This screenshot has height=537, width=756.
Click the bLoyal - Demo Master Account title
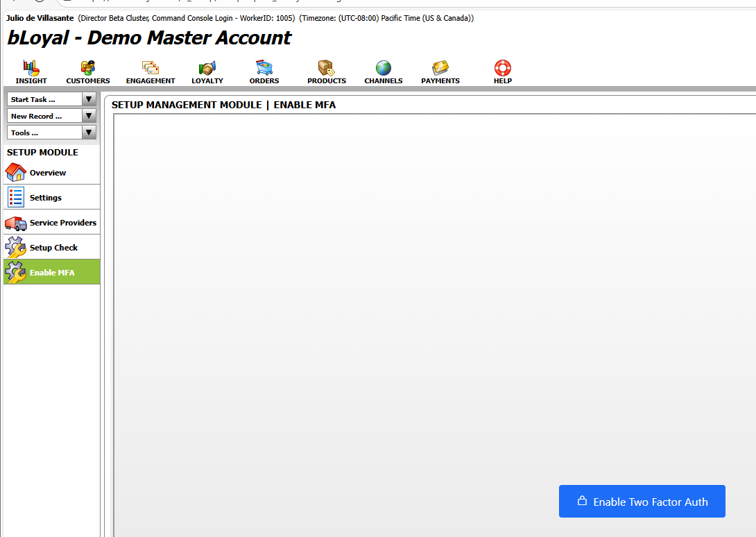coord(149,38)
